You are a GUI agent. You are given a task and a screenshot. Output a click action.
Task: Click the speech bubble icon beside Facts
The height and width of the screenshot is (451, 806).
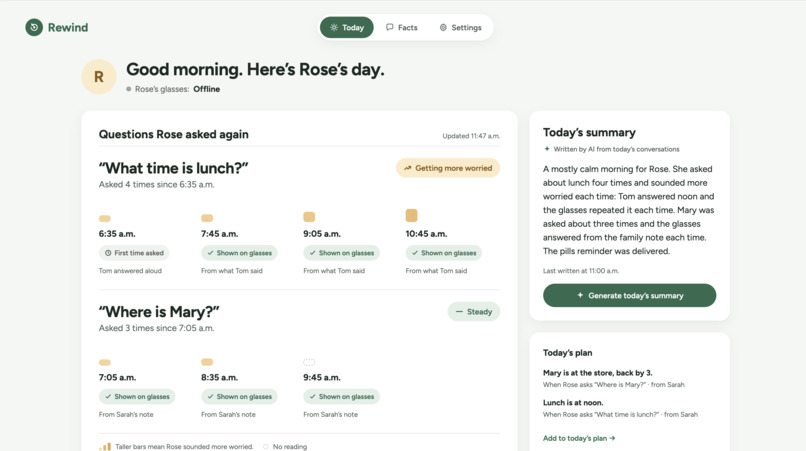390,27
